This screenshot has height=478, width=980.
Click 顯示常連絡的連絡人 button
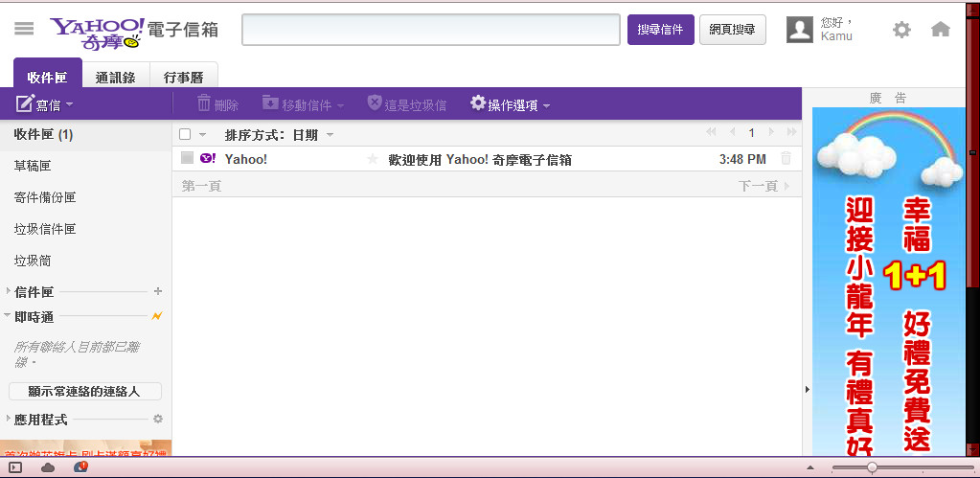tap(85, 391)
